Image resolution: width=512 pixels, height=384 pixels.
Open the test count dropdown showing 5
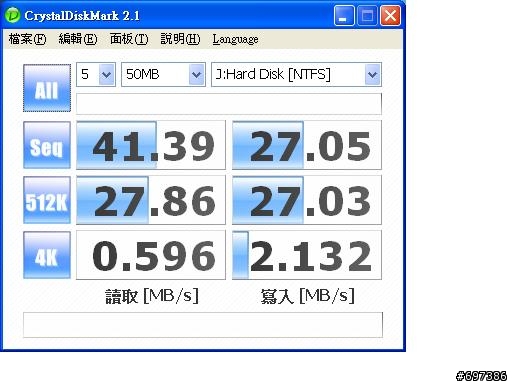[96, 74]
